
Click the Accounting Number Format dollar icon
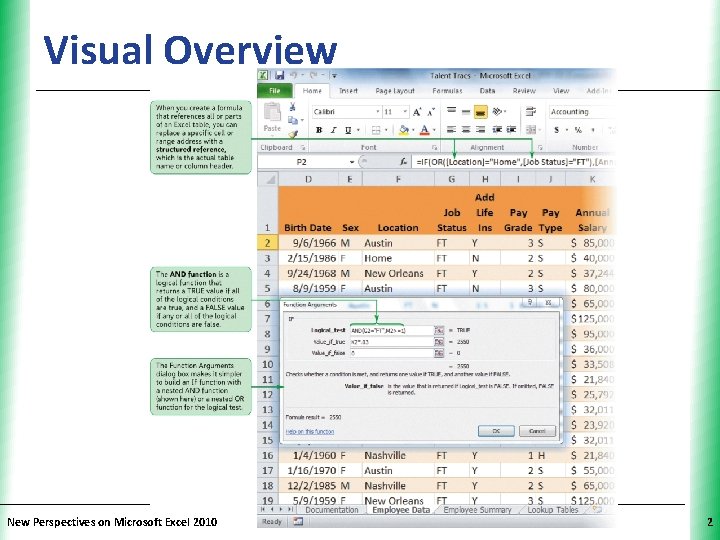click(557, 130)
